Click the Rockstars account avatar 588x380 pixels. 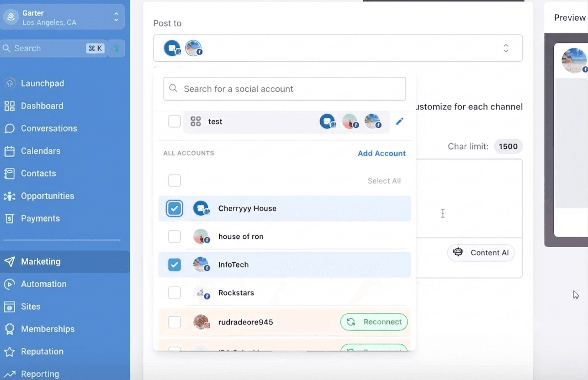[201, 293]
